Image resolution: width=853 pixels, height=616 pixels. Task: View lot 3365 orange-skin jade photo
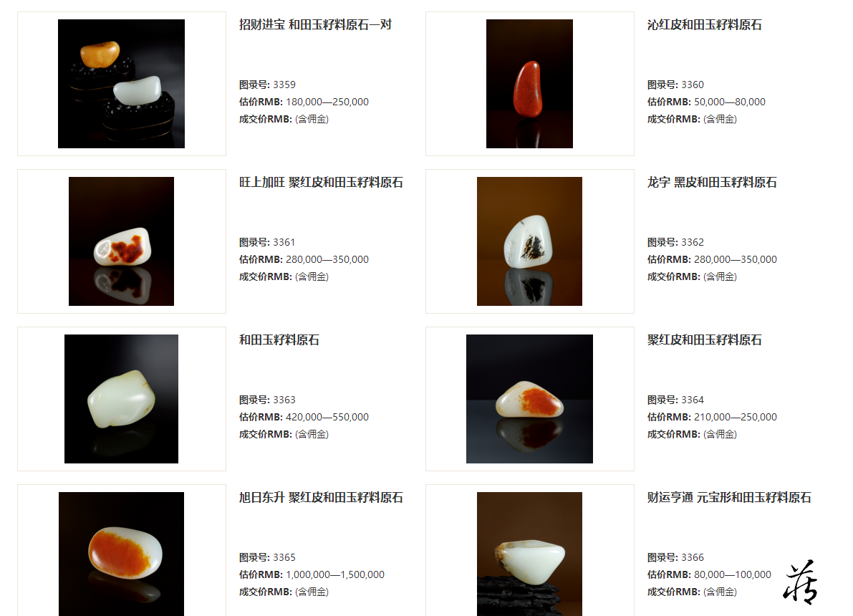click(121, 554)
